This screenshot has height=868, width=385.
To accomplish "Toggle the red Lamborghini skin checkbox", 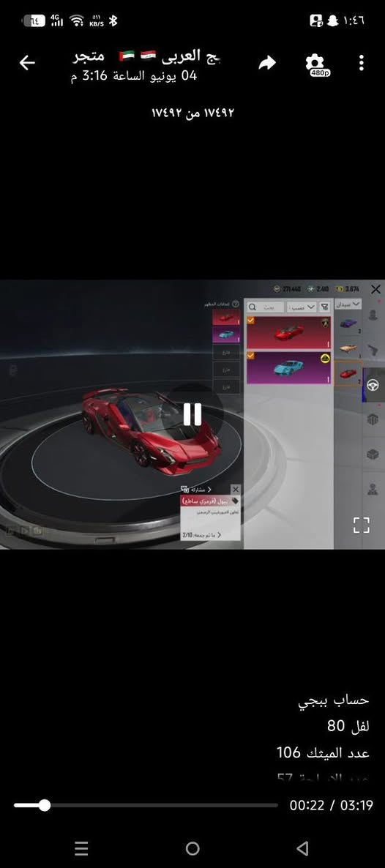I will pyautogui.click(x=251, y=321).
